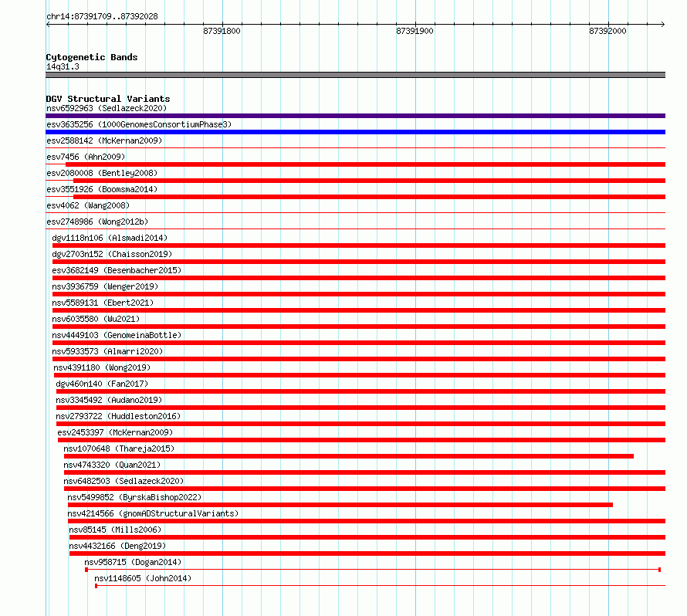Viewport: 687px width, 616px height.
Task: Select nsv5499852 (ByrskaBishop2022) label
Action: click(134, 497)
